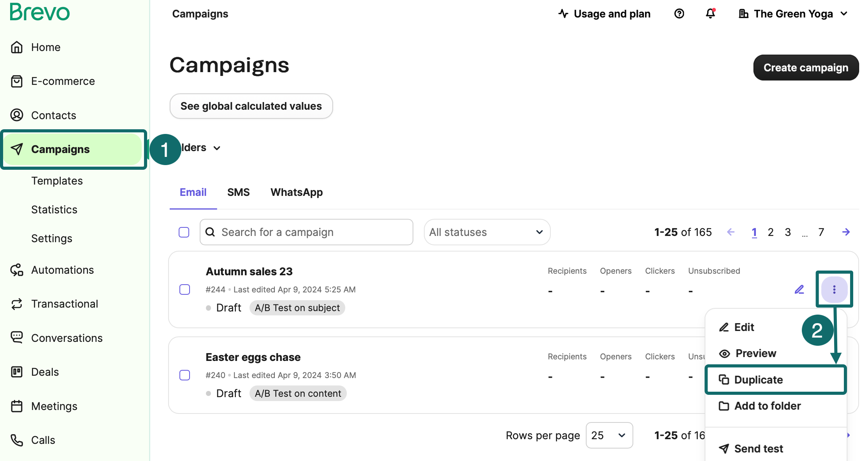Click the pencil edit icon for Autumn sales 23
This screenshot has height=461, width=868.
click(799, 289)
